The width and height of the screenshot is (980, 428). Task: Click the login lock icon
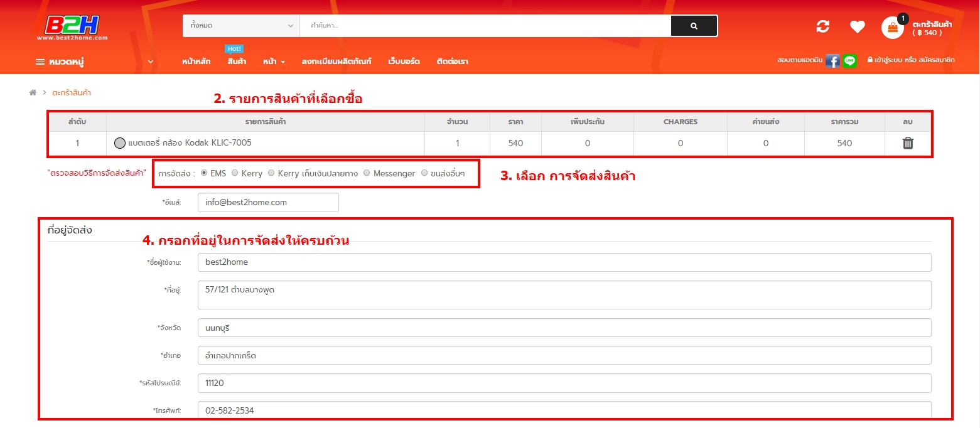click(870, 60)
